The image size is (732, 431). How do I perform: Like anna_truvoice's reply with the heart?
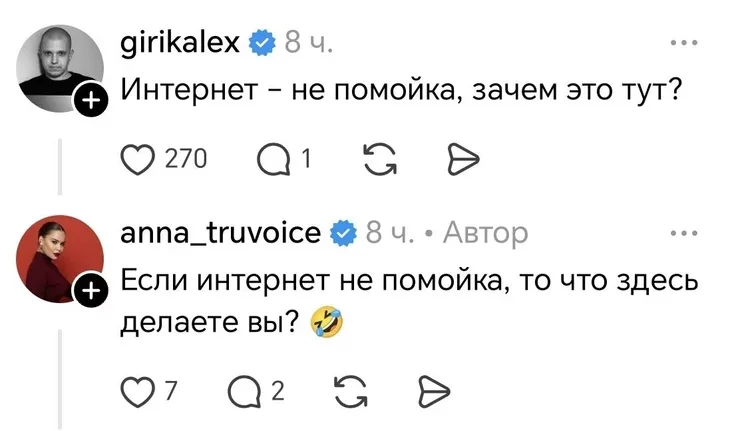135,388
